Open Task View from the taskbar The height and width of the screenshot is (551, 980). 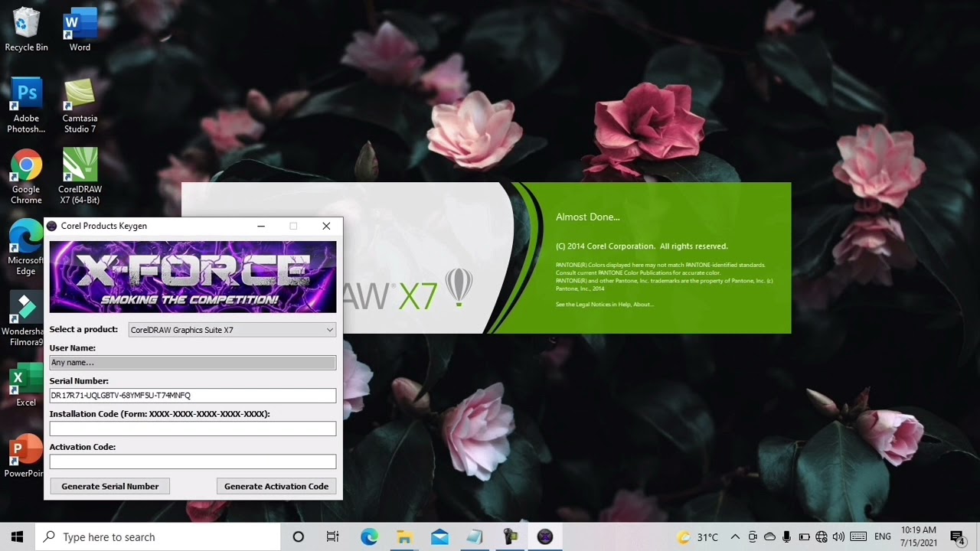click(x=333, y=537)
